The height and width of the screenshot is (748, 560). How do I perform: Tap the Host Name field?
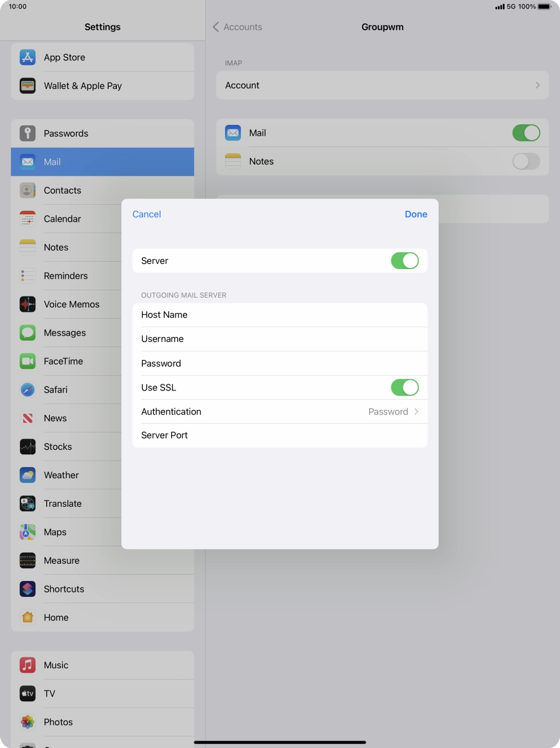click(279, 315)
